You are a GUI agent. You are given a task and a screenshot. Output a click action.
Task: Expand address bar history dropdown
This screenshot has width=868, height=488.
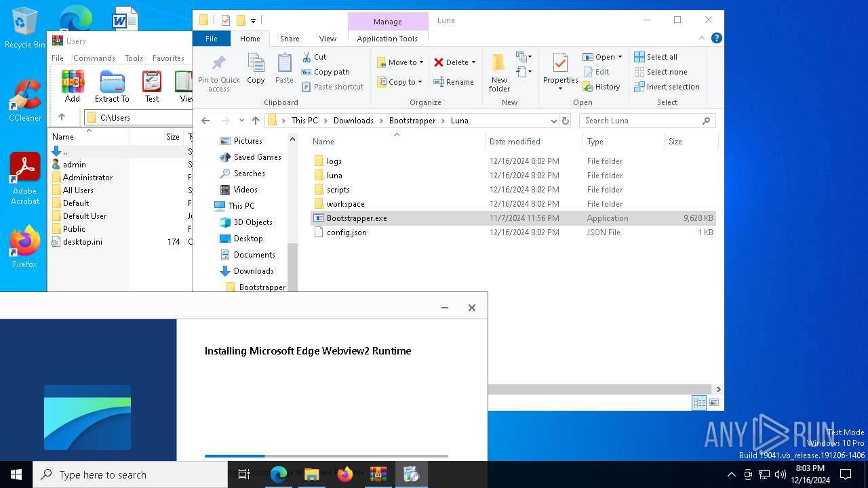[x=554, y=121]
